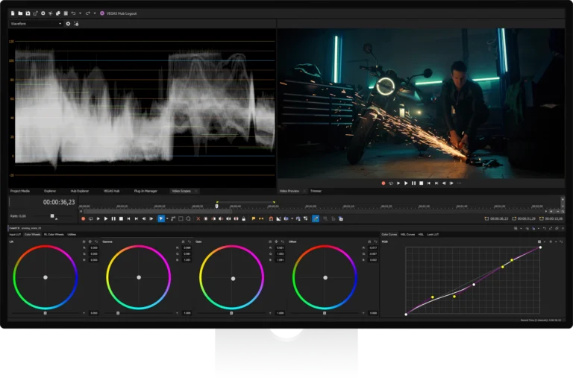This screenshot has width=573, height=392.
Task: Create a new project from the toolbar
Action: [x=13, y=13]
